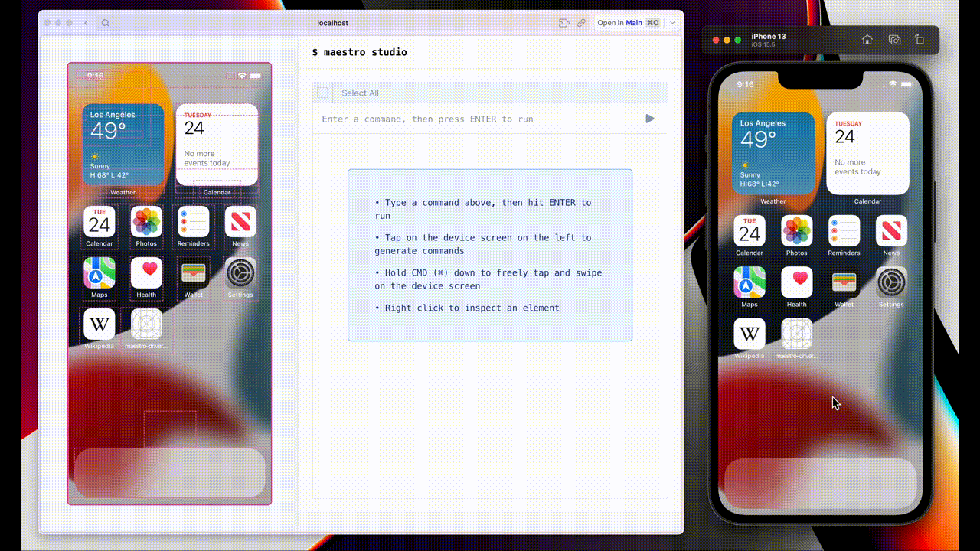980x551 pixels.
Task: Tap Wallet icon in Maestro Studio preview
Action: coord(193,272)
